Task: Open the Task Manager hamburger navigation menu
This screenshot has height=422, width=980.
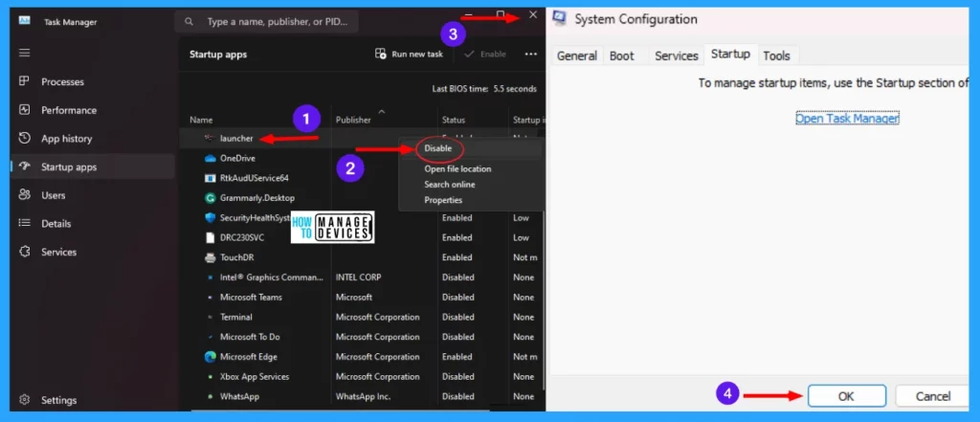Action: [24, 54]
